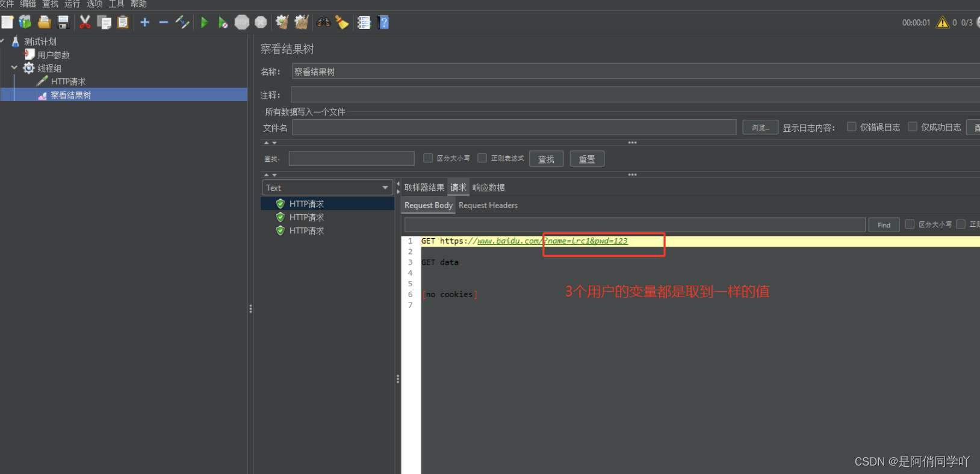The image size is (980, 474).
Task: Open the 选项 menu
Action: click(x=95, y=4)
